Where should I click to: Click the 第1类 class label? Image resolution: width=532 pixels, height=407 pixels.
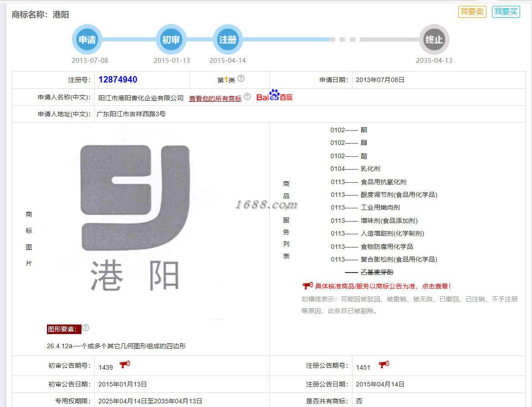226,80
